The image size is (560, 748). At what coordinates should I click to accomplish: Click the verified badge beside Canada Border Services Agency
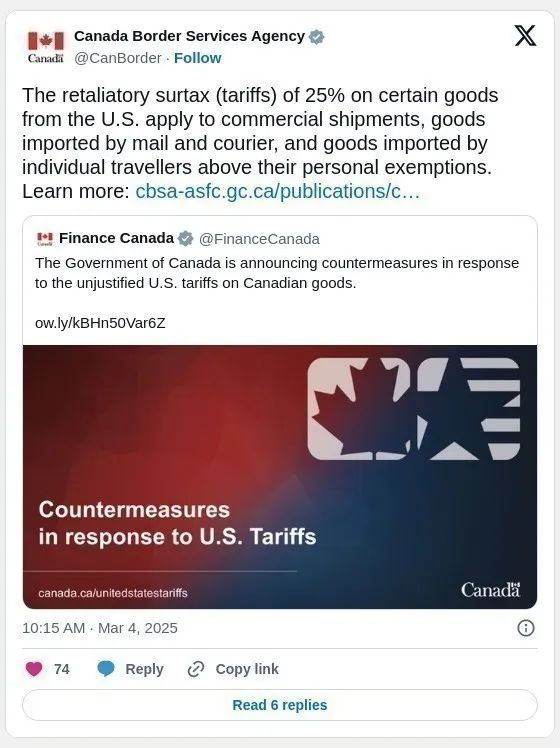tap(317, 37)
